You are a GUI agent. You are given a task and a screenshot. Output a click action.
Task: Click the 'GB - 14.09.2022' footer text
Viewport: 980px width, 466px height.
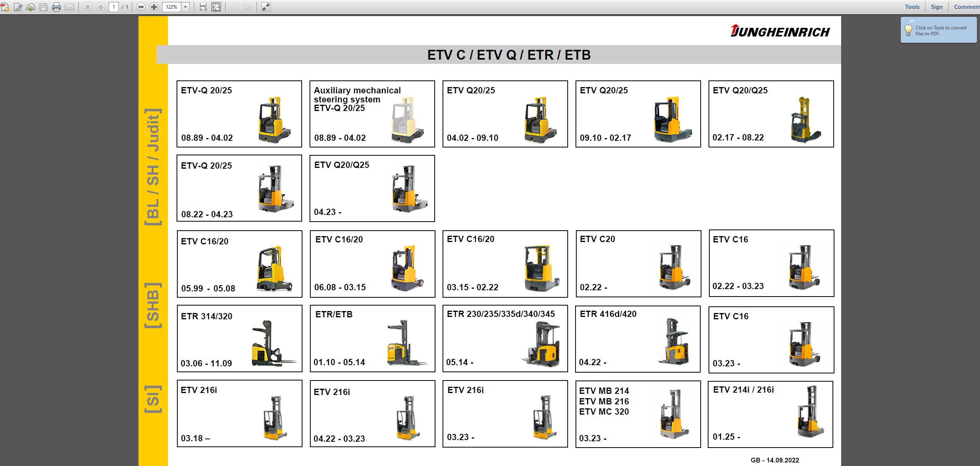pyautogui.click(x=775, y=460)
